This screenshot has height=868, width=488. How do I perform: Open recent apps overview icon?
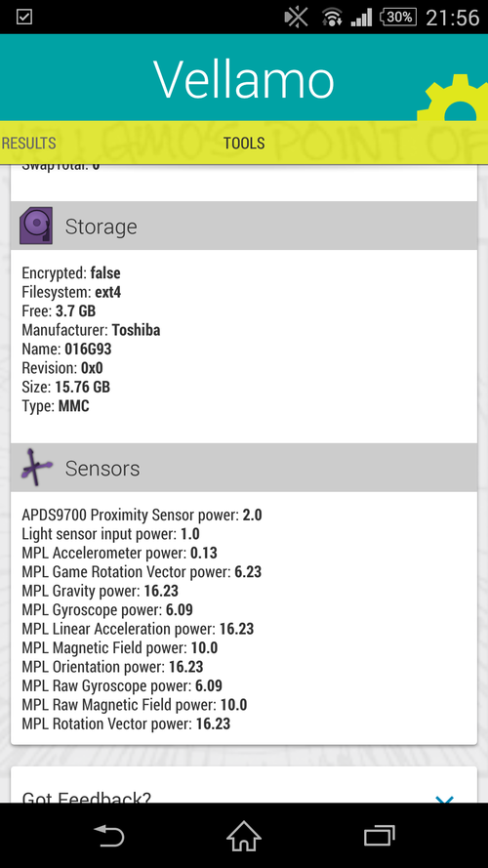coord(380,836)
